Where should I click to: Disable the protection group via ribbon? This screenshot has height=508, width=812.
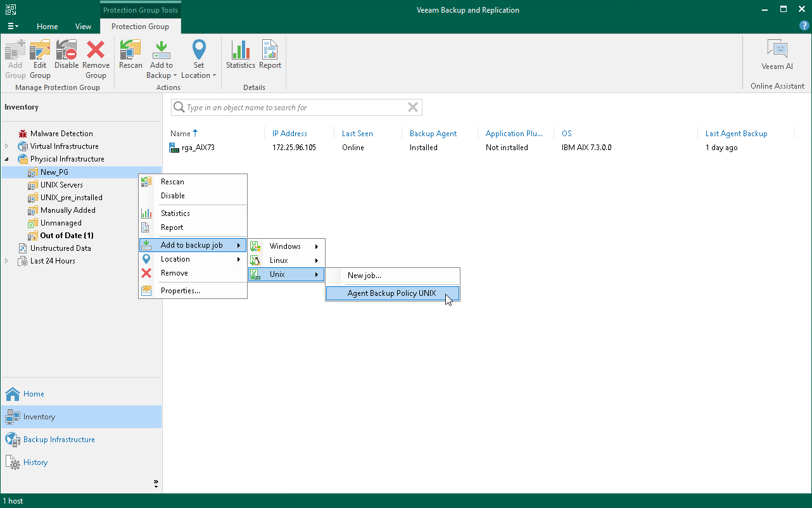[67, 55]
